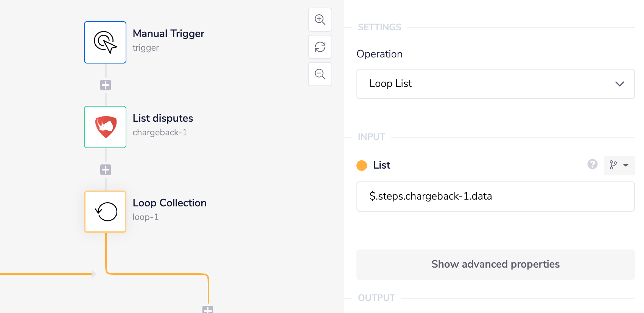The width and height of the screenshot is (644, 313).
Task: Add step after List disputes
Action: [x=106, y=170]
